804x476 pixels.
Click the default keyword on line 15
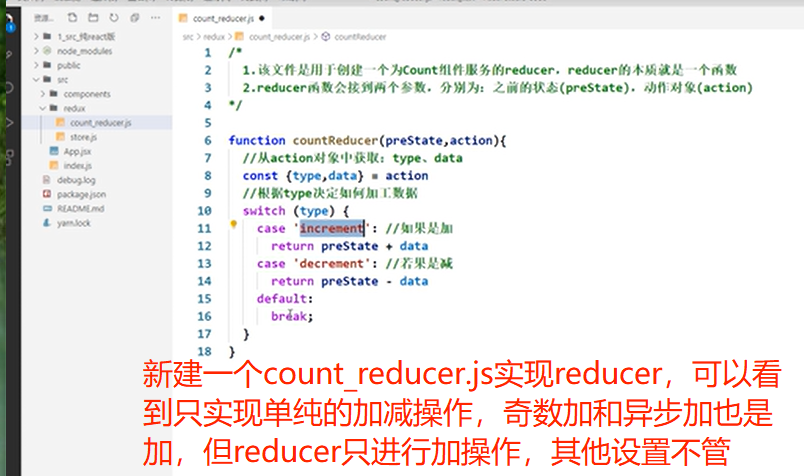click(282, 299)
